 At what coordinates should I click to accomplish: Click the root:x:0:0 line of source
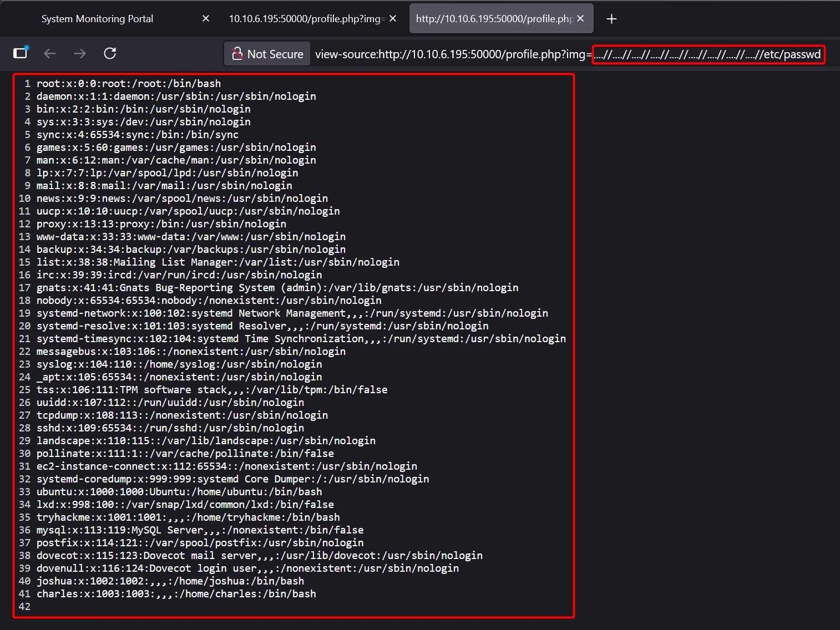pyautogui.click(x=129, y=84)
